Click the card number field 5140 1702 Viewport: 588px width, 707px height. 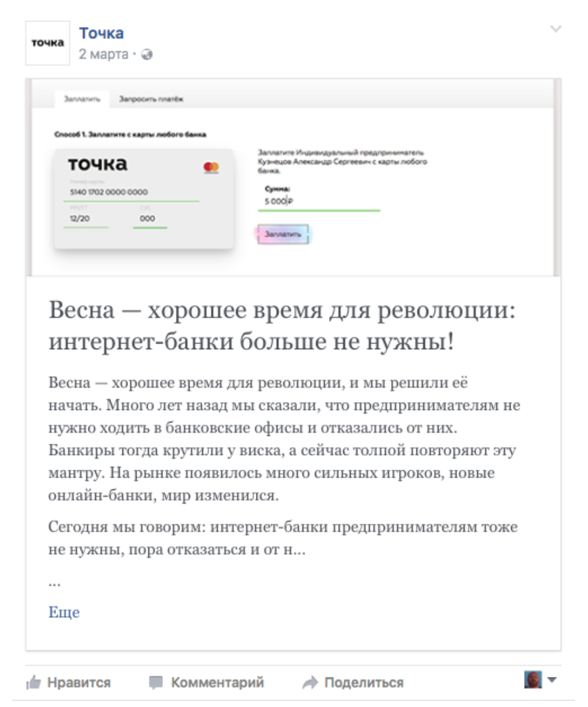(x=108, y=192)
